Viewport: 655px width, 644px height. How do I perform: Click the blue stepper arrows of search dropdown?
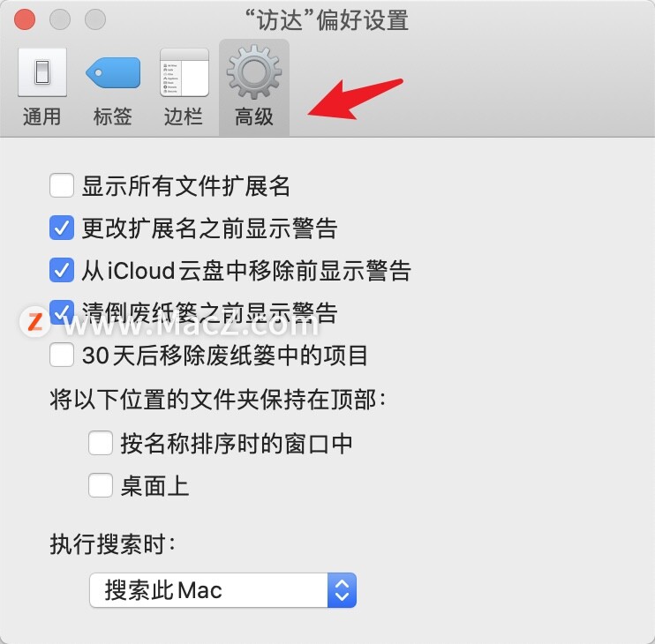tap(343, 590)
